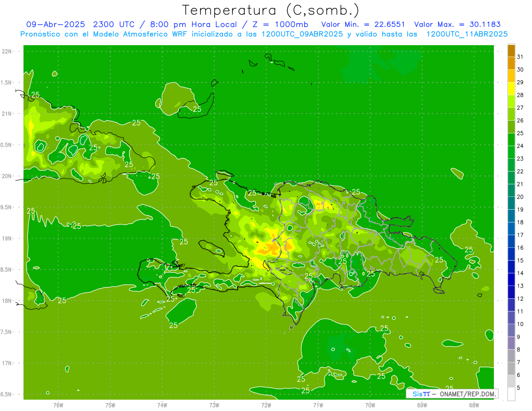Select '1200UTC_11ABR2025' valid-until timestamp
The image size is (532, 411).
coord(466,34)
